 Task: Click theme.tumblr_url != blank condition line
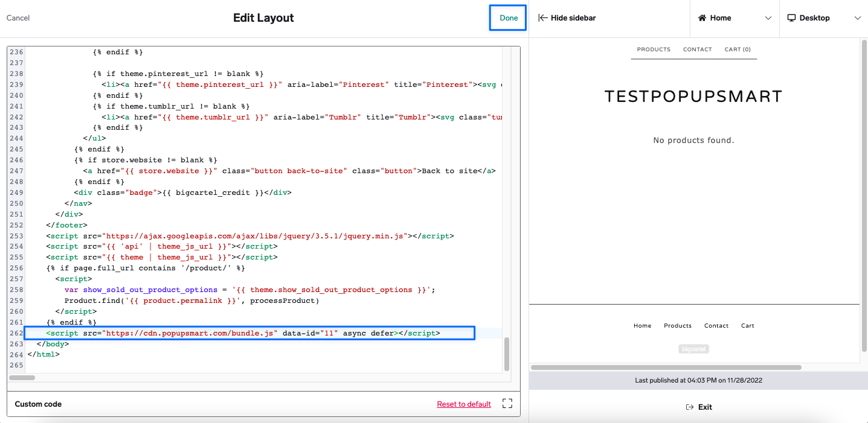coord(171,106)
